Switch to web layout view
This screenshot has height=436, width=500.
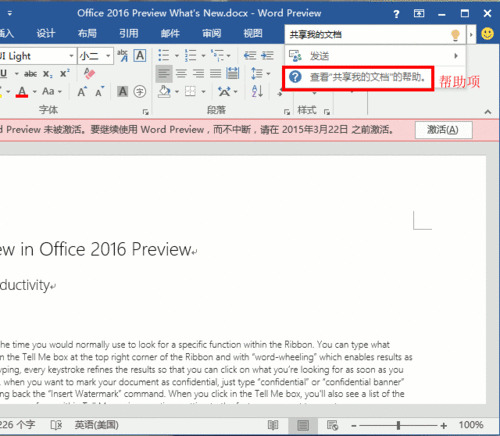click(332, 425)
